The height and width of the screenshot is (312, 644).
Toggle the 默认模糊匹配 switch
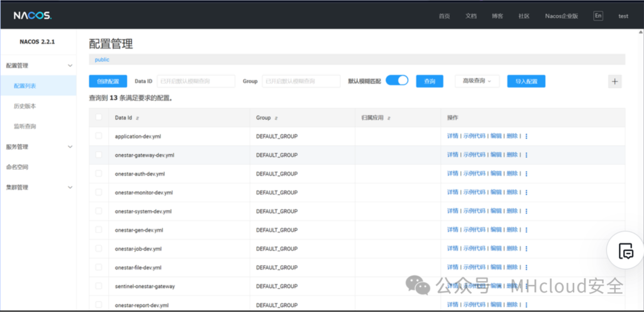[x=397, y=80]
